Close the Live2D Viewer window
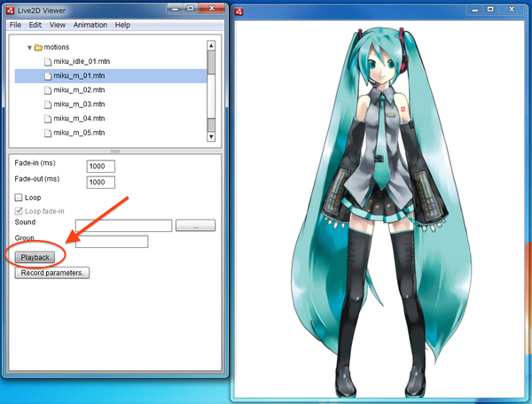This screenshot has height=404, width=532. click(212, 9)
